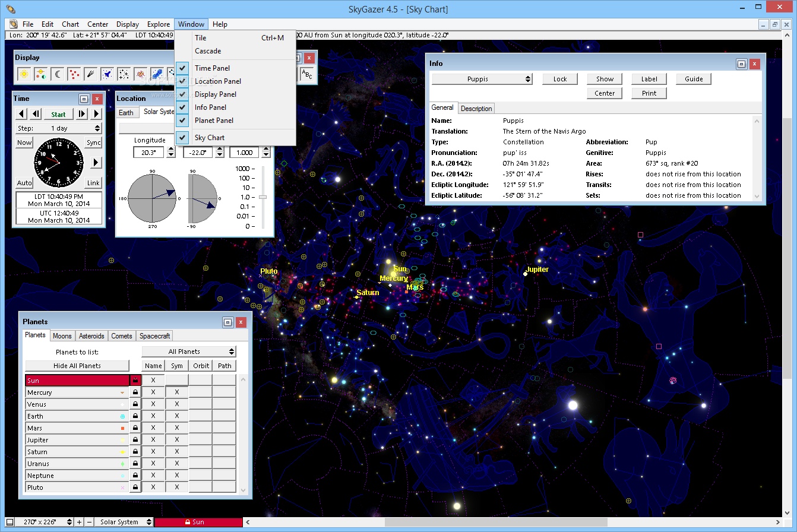
Task: Click the Lock button in Info panel
Action: pos(560,79)
